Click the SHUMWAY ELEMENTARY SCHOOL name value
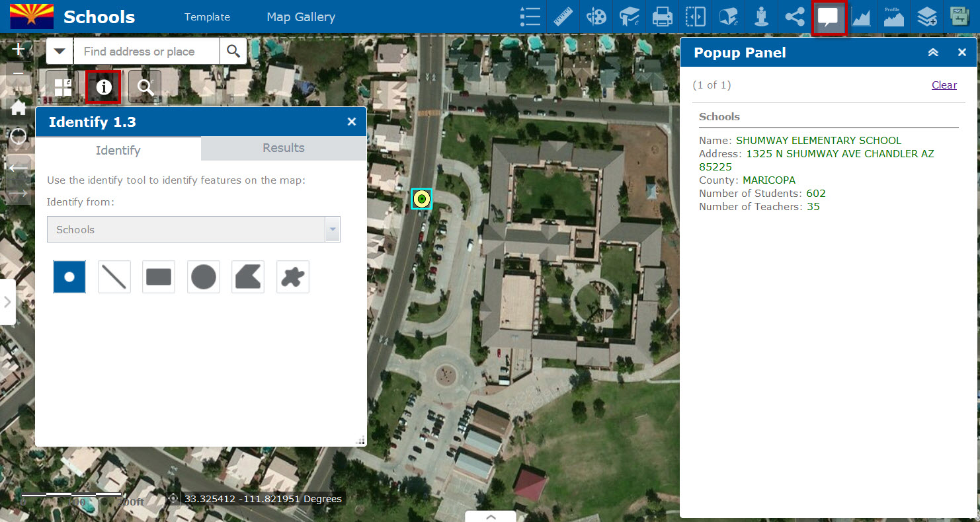The image size is (980, 522). click(x=818, y=140)
